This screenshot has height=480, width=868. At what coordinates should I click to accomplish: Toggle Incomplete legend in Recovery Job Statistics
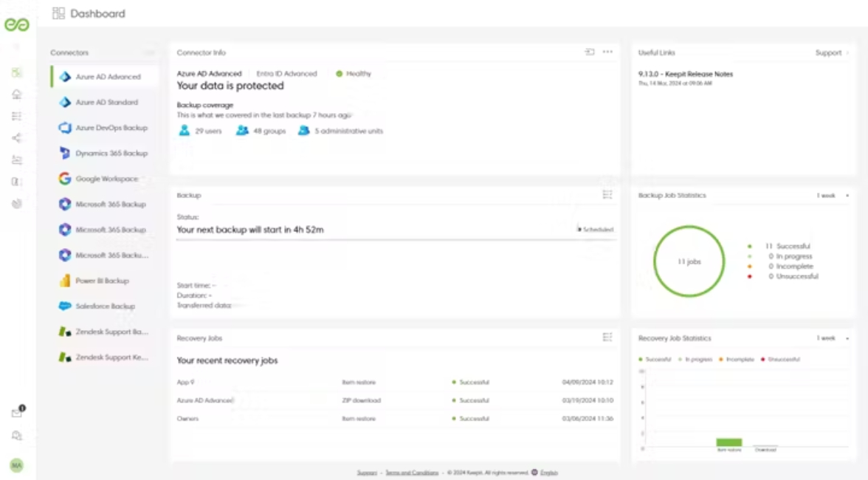737,360
